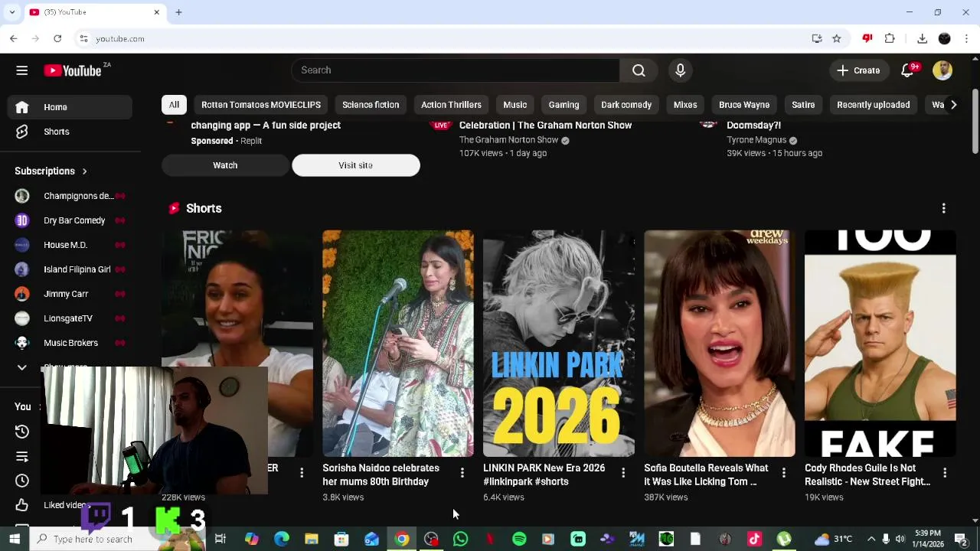Screen dimensions: 980x551
Task: Open Sofia Boutella short thumbnail
Action: (x=720, y=344)
